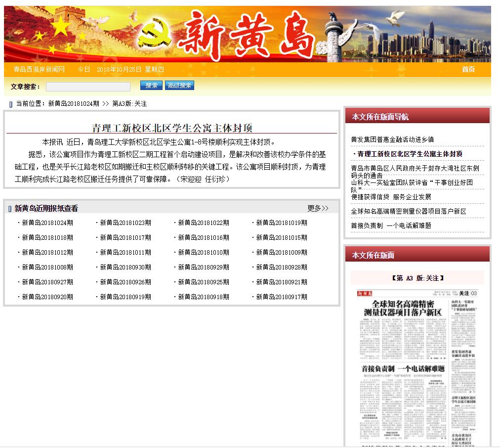
Task: Open issue 新黄岛20180926期
Action: pyautogui.click(x=125, y=282)
